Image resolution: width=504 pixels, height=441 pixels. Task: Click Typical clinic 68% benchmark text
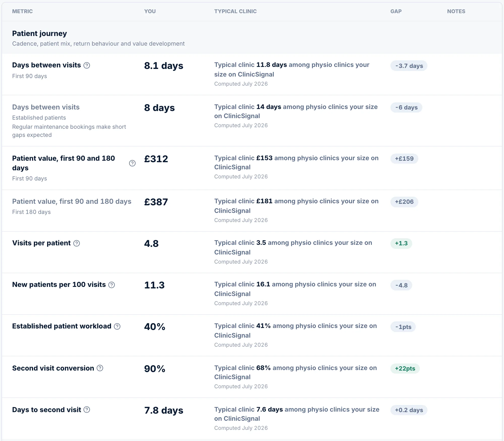(x=295, y=372)
